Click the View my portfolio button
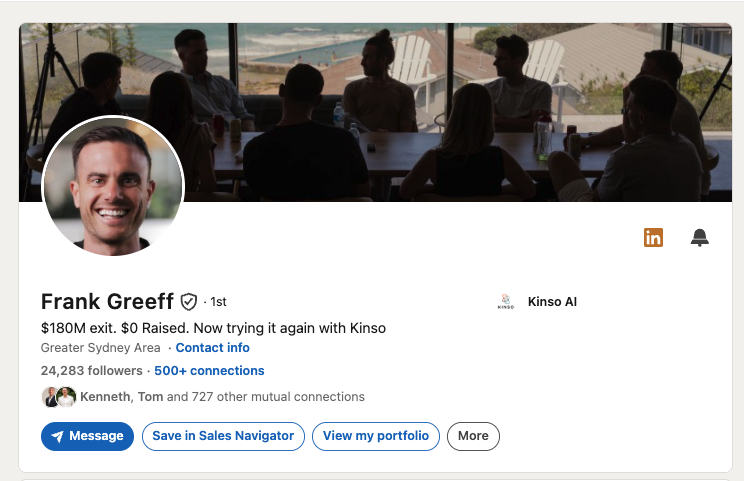This screenshot has height=481, width=744. [376, 436]
